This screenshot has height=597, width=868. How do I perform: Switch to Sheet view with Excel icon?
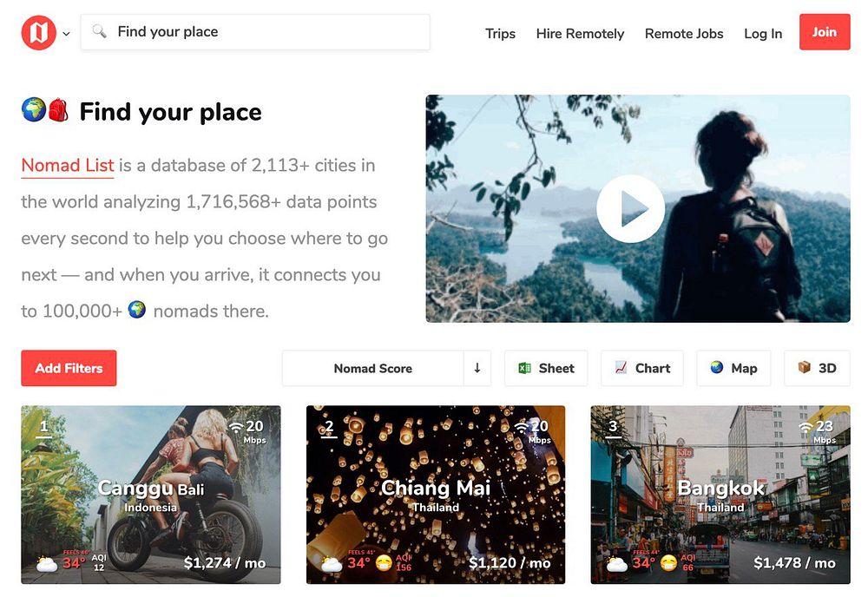pyautogui.click(x=546, y=368)
